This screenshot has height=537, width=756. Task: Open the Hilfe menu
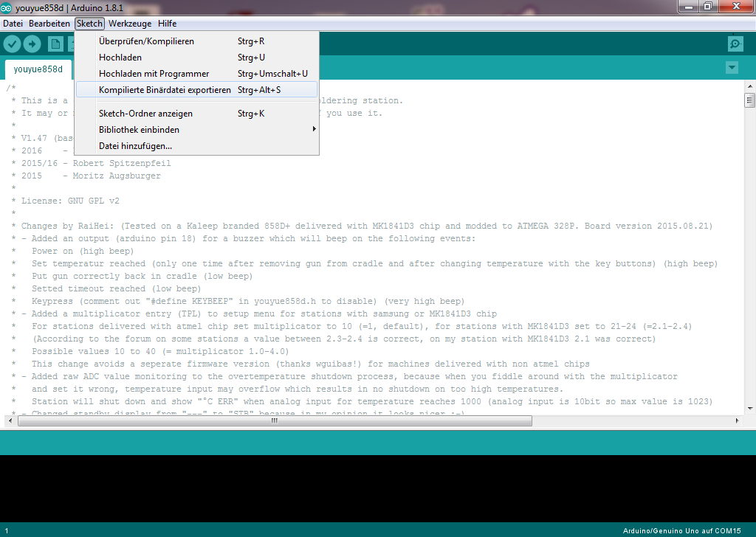click(167, 24)
